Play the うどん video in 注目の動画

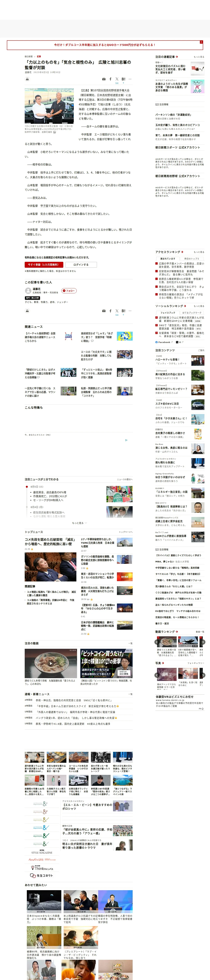point(51,663)
